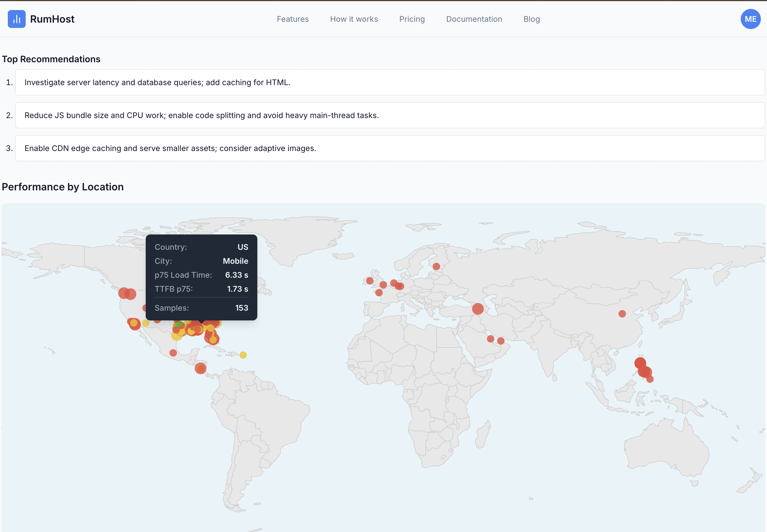Click the orange marker in Costa Rica
767x532 pixels.
[x=200, y=368]
